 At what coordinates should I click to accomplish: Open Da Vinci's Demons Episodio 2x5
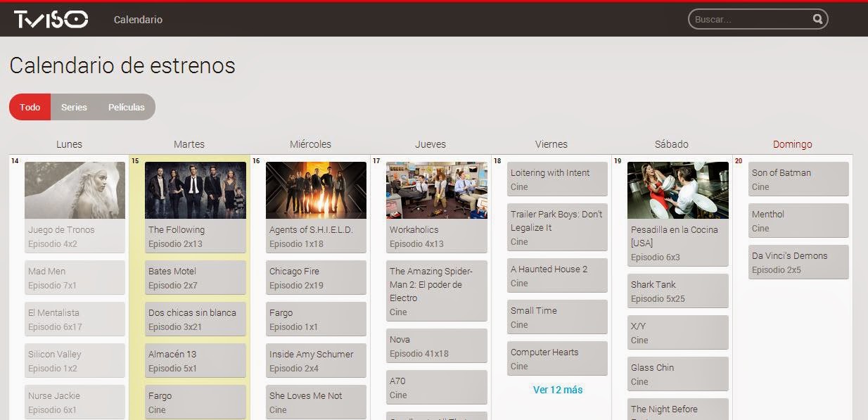pyautogui.click(x=798, y=262)
